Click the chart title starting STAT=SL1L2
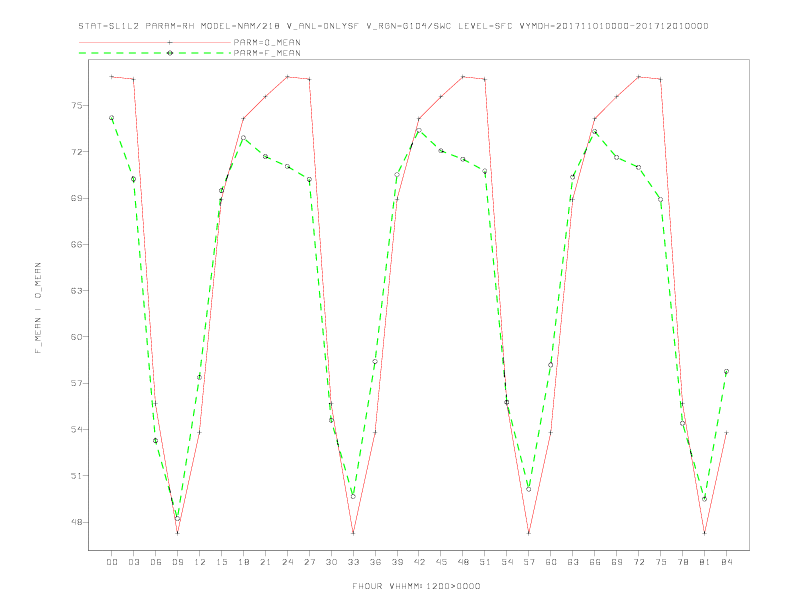Screen dimensions: 792x612 point(393,26)
